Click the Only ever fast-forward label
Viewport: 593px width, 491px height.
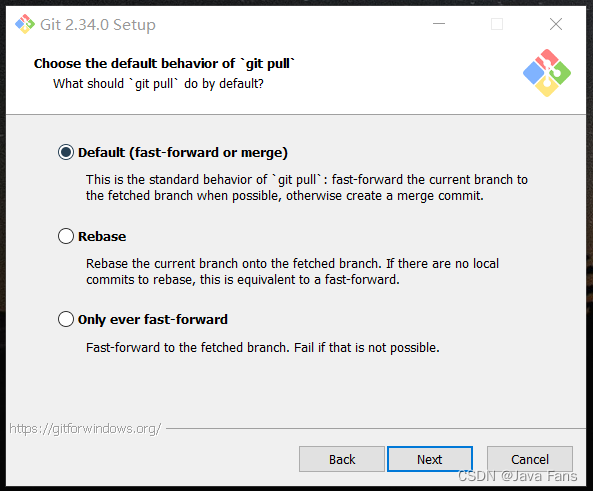coord(153,320)
